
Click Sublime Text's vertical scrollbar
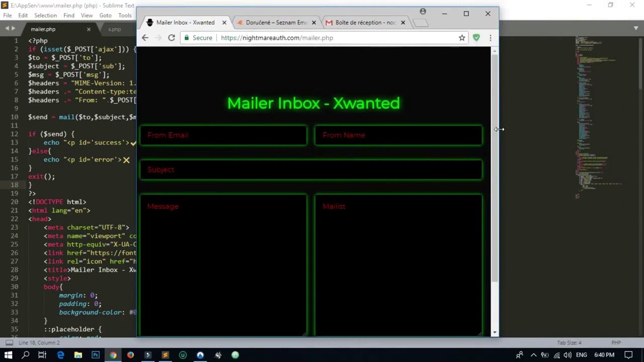point(641,63)
